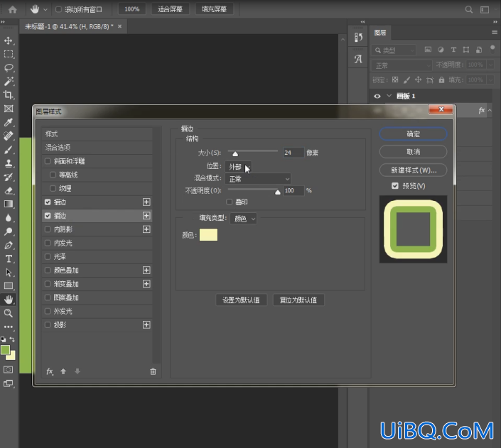501x448 pixels.
Task: Open the 填充类型 dropdown showing 颜色
Action: pyautogui.click(x=243, y=219)
